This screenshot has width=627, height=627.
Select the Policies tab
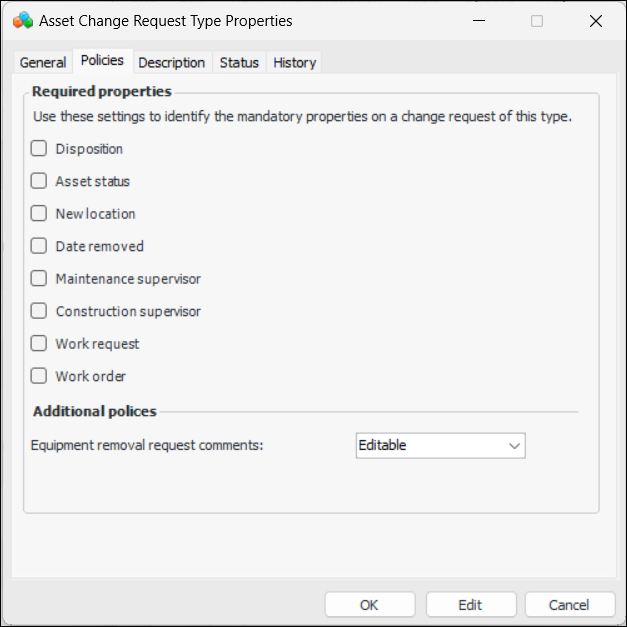point(102,61)
